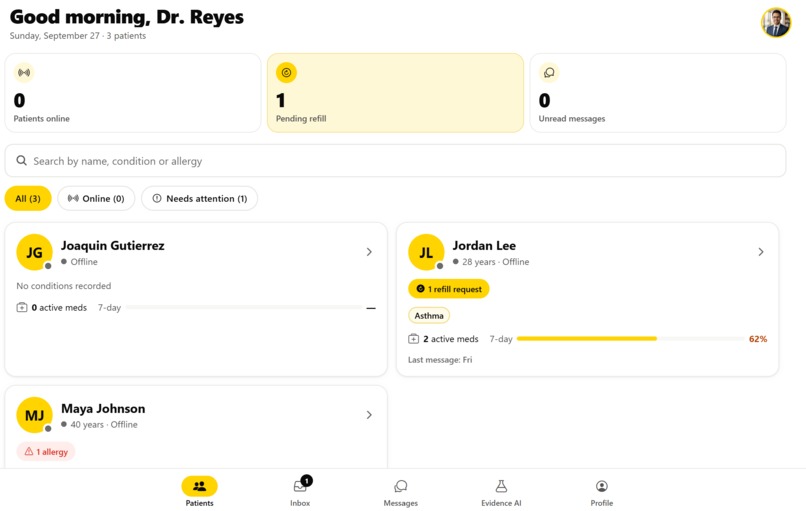Screen dimensions: 806x511
Task: Expand Joaquin Gutierrez card chevron
Action: coord(369,252)
